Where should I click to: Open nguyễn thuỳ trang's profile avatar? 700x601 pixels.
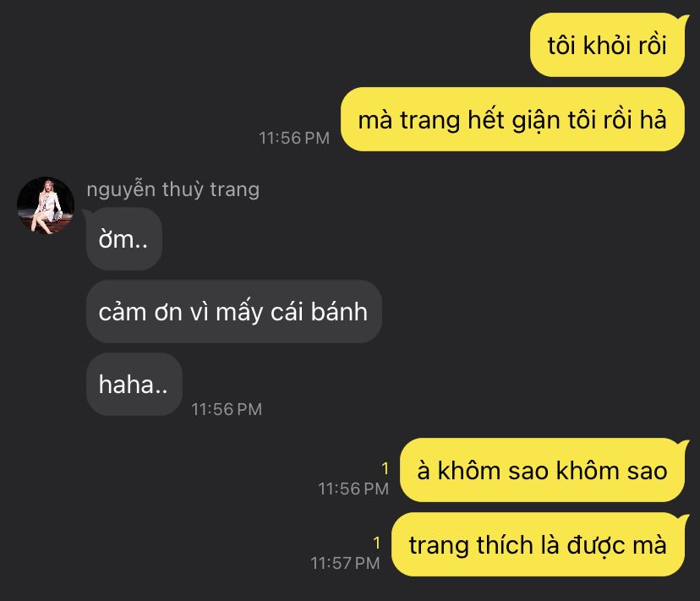click(x=46, y=205)
